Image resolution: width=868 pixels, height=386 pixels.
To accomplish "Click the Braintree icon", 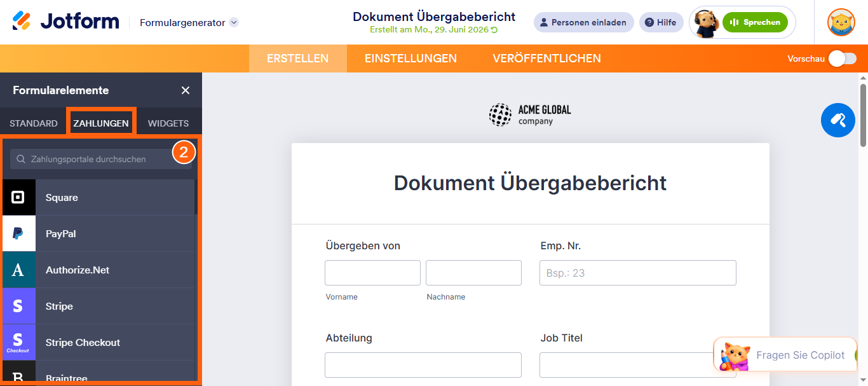I will pyautogui.click(x=18, y=371).
